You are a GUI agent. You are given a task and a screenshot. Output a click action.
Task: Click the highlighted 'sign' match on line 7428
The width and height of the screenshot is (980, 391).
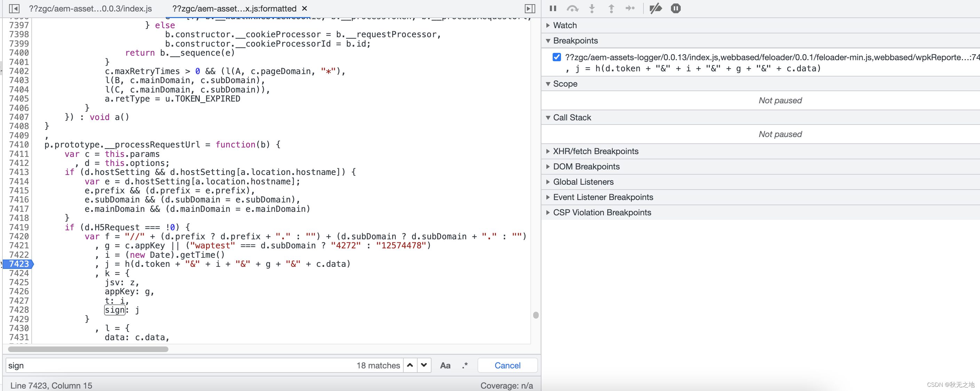point(115,310)
